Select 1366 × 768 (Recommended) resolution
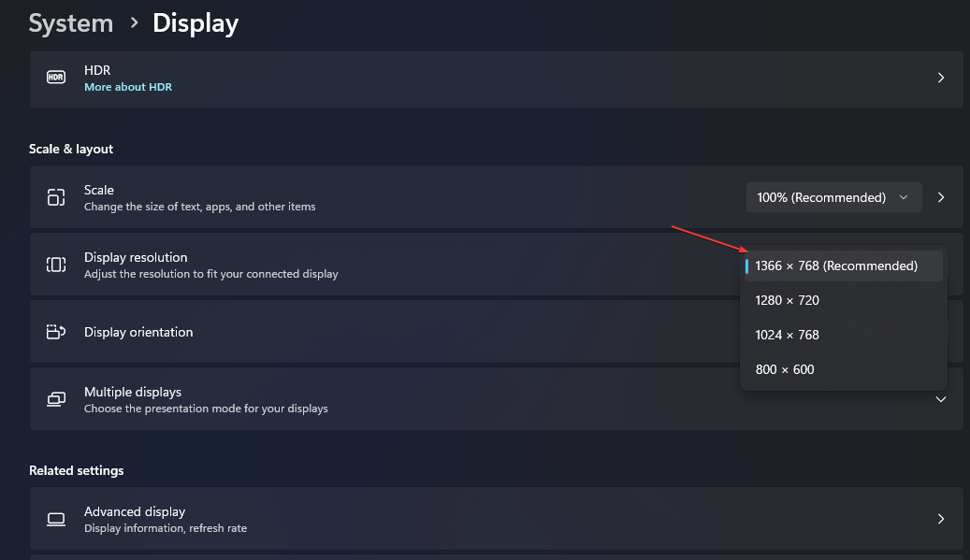 click(x=836, y=266)
